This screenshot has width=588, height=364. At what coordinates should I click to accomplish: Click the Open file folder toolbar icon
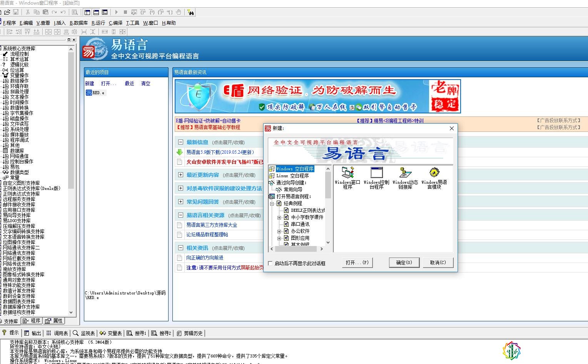pos(7,12)
